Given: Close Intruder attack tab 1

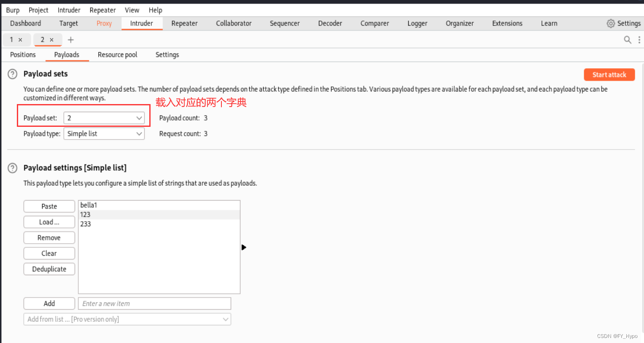Looking at the screenshot, I should [x=20, y=40].
